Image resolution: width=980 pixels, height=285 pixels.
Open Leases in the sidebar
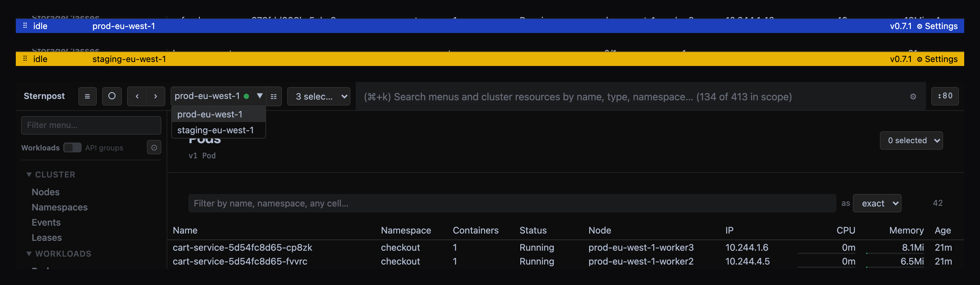coord(47,238)
